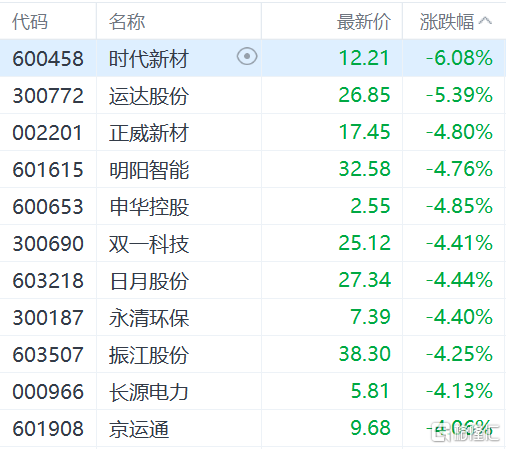Click price 9.68
Image resolution: width=506 pixels, height=449 pixels.
pyautogui.click(x=370, y=428)
